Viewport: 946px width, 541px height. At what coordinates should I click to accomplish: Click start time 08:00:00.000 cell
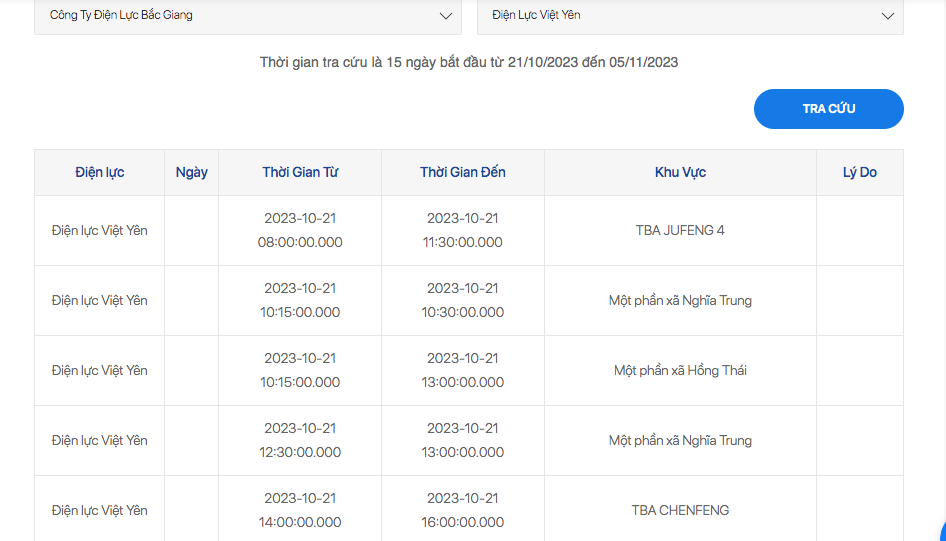pos(300,230)
